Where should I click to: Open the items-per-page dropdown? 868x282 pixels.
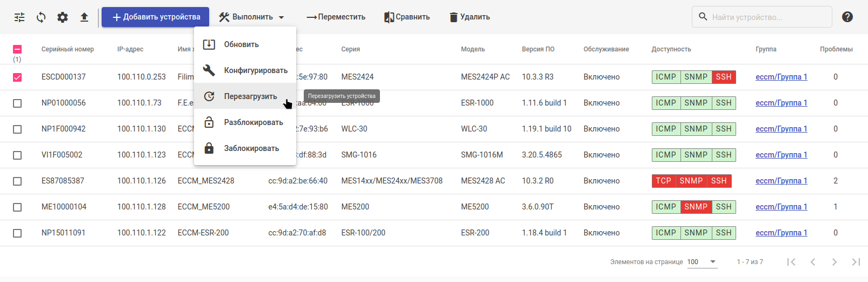[x=702, y=262]
